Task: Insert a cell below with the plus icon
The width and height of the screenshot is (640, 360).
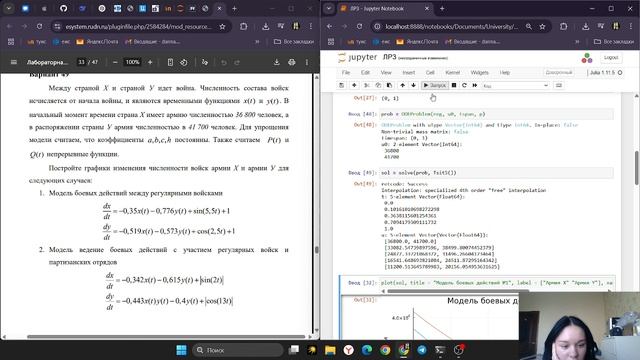Action: pos(354,85)
